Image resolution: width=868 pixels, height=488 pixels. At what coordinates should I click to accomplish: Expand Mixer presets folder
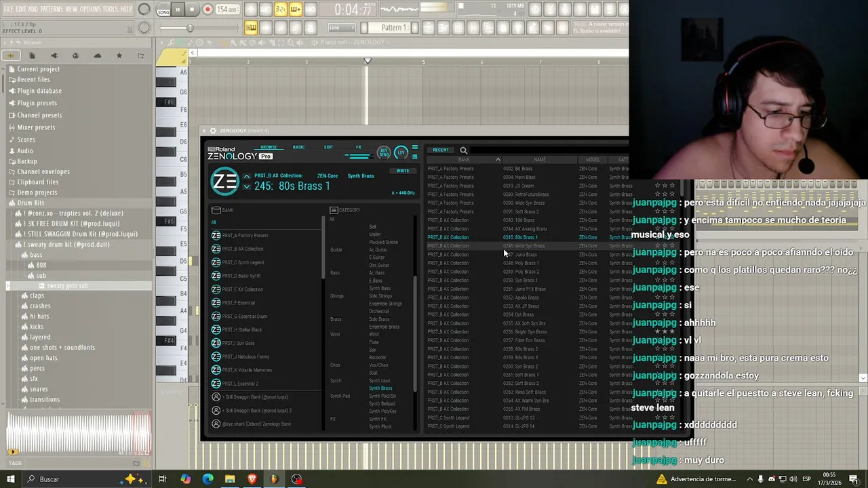pos(36,127)
